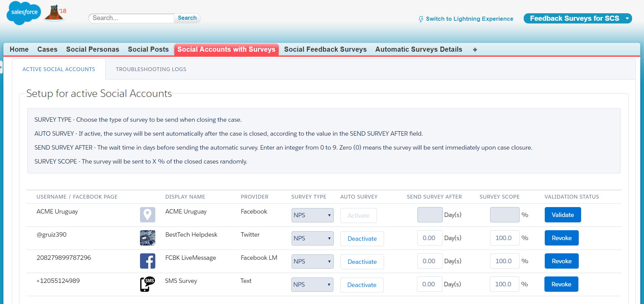This screenshot has height=304, width=644.
Task: Click Survey Scope field for BestTech Helpdesk
Action: click(505, 238)
